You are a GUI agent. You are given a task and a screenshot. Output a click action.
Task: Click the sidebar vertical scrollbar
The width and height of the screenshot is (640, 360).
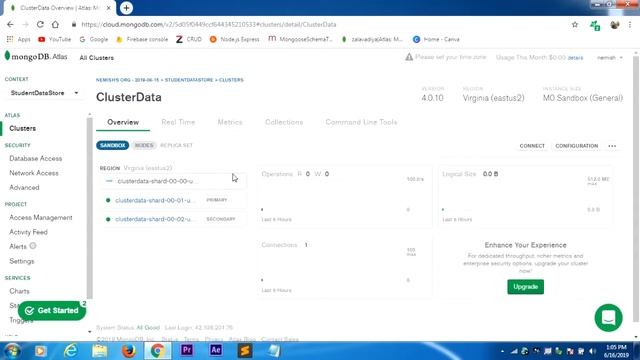click(89, 208)
